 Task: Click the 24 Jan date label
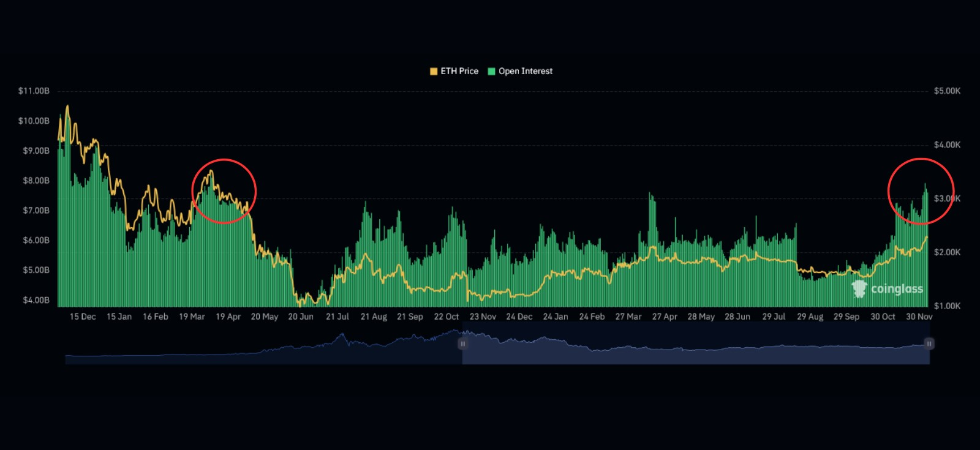click(x=556, y=317)
